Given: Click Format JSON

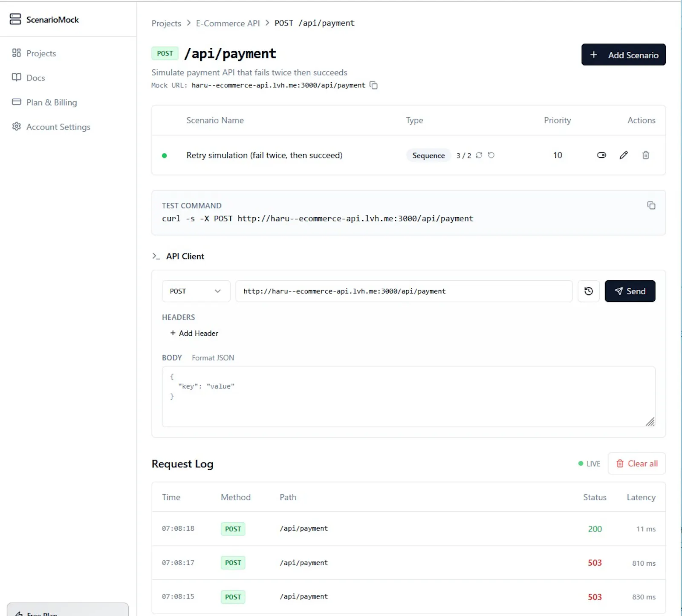Looking at the screenshot, I should point(213,358).
